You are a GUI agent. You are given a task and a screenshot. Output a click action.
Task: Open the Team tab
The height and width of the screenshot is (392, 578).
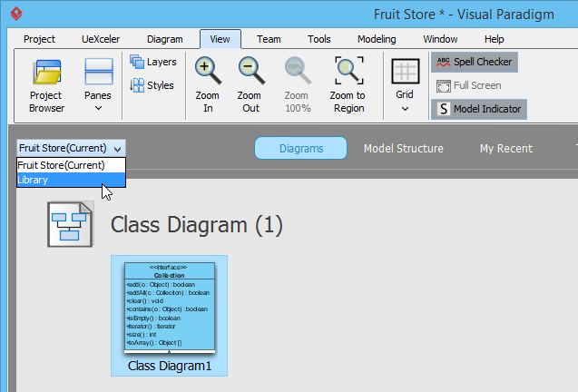click(x=269, y=39)
